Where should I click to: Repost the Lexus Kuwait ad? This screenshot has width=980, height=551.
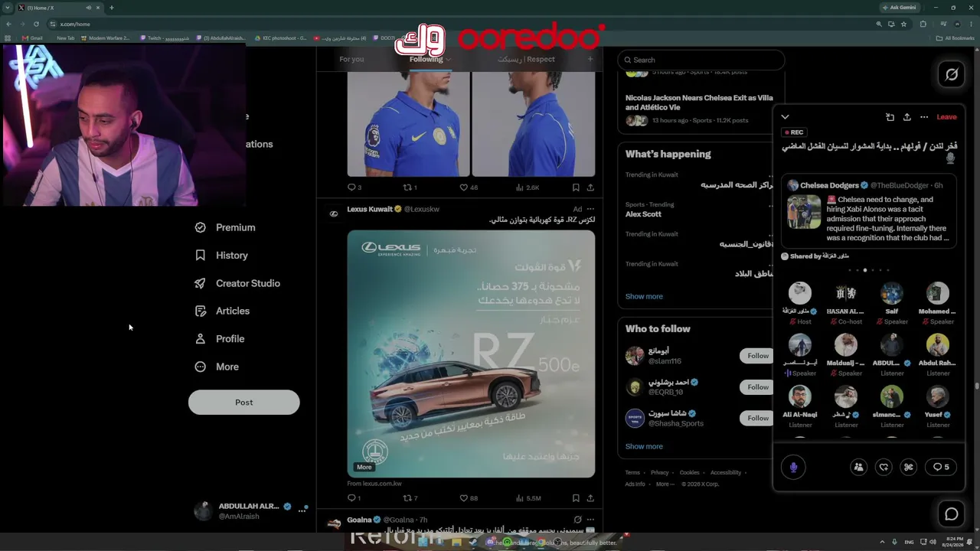(410, 498)
